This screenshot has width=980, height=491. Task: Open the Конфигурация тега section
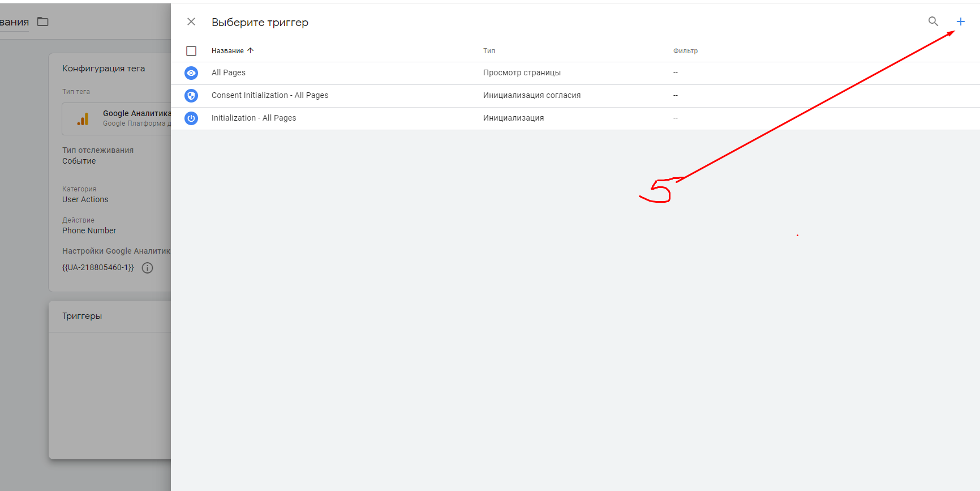point(104,69)
